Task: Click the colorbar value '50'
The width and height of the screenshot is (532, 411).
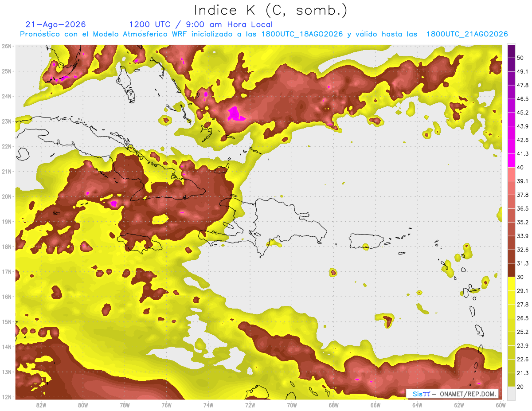Action: pyautogui.click(x=520, y=58)
